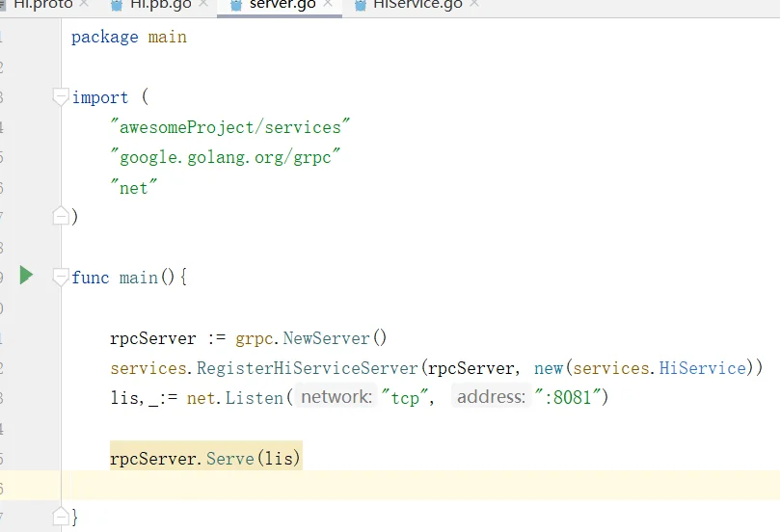Click import block closing fold marker
This screenshot has height=532, width=780.
[x=61, y=215]
